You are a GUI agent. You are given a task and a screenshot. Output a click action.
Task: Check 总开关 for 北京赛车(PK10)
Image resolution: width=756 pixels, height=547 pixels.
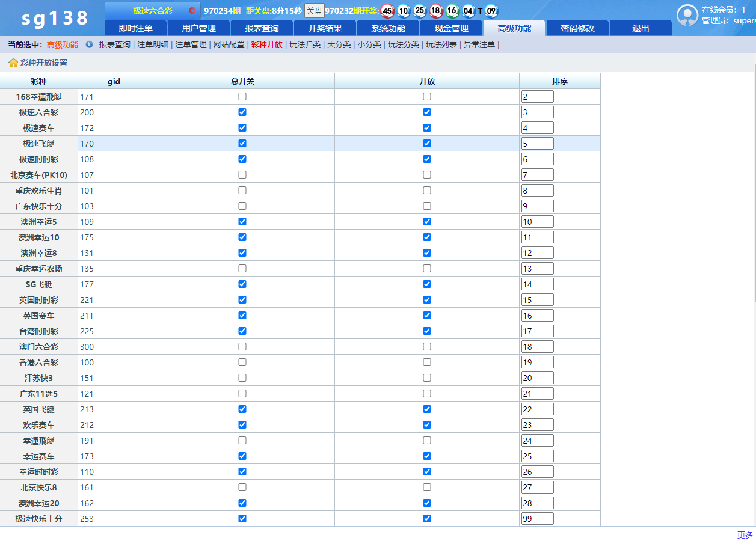pyautogui.click(x=242, y=174)
